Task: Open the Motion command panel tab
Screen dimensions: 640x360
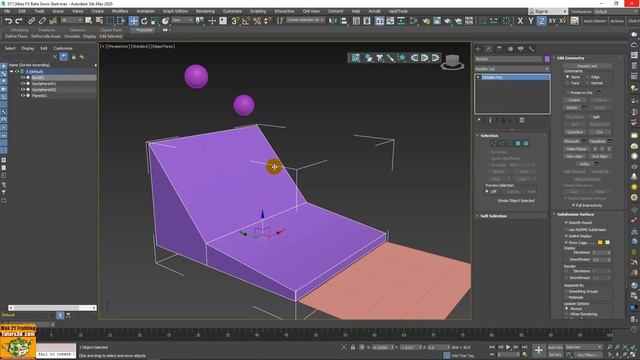Action: click(510, 49)
